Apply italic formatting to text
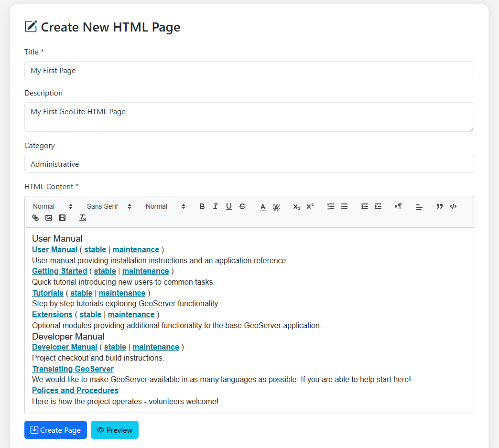 [x=215, y=206]
